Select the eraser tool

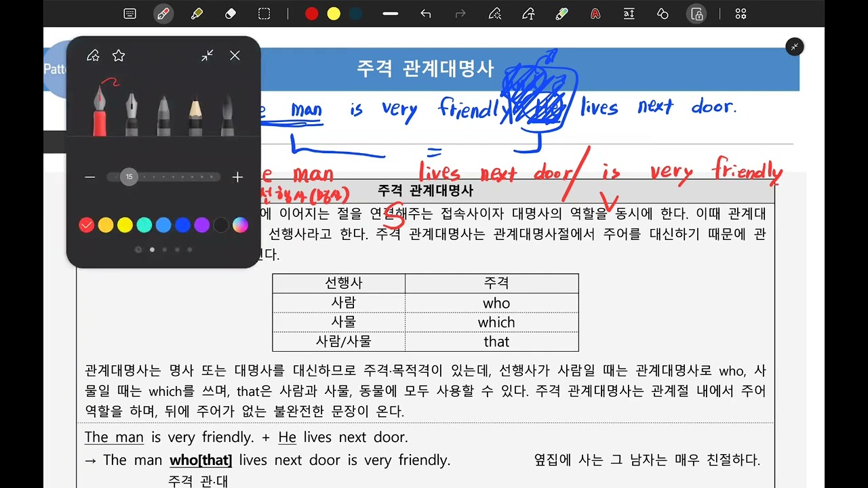(230, 14)
